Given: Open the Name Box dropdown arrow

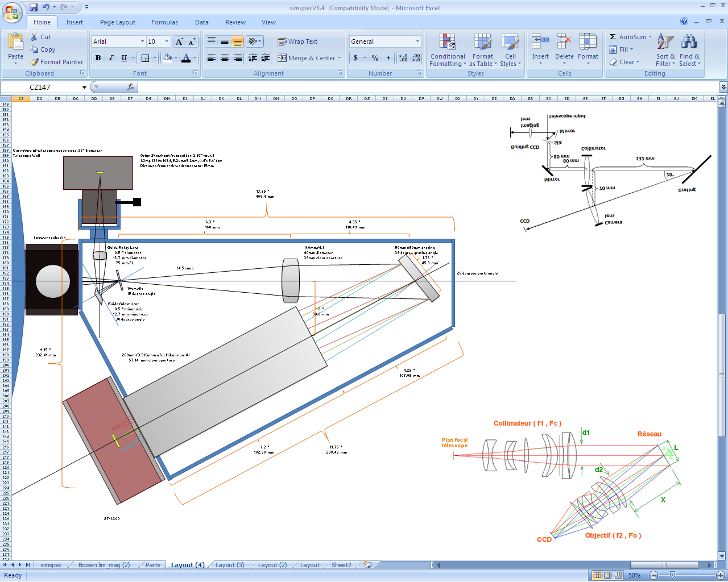Looking at the screenshot, I should [84, 88].
